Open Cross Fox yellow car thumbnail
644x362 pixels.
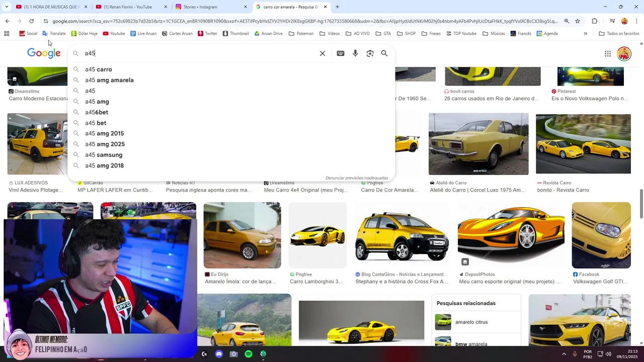pos(401,235)
